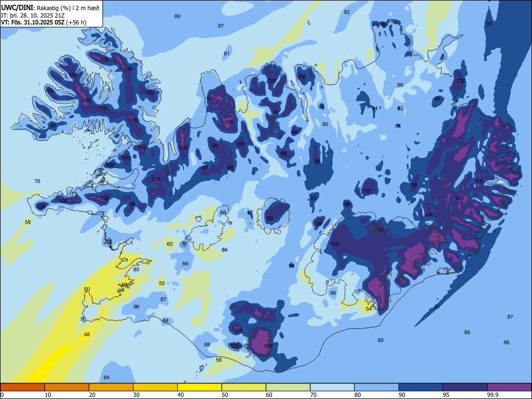Click the 50–60 pale yellow legend swatch
532x399 pixels.
[244, 387]
